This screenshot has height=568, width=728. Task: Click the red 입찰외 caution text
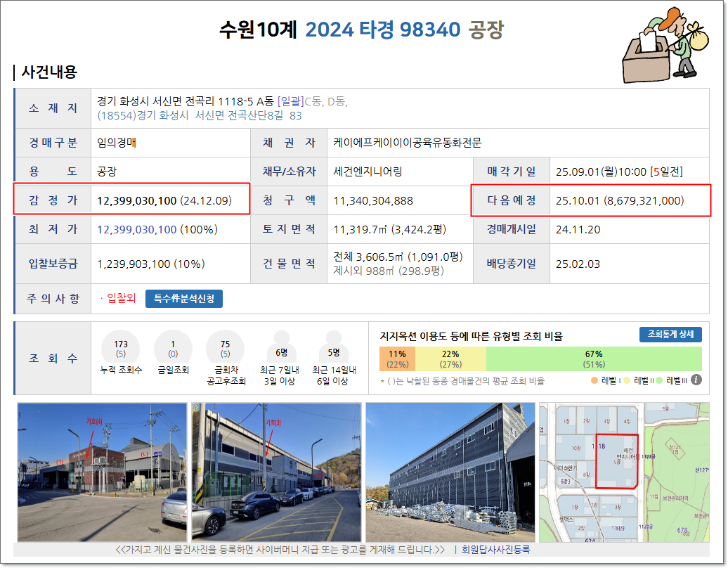click(121, 298)
